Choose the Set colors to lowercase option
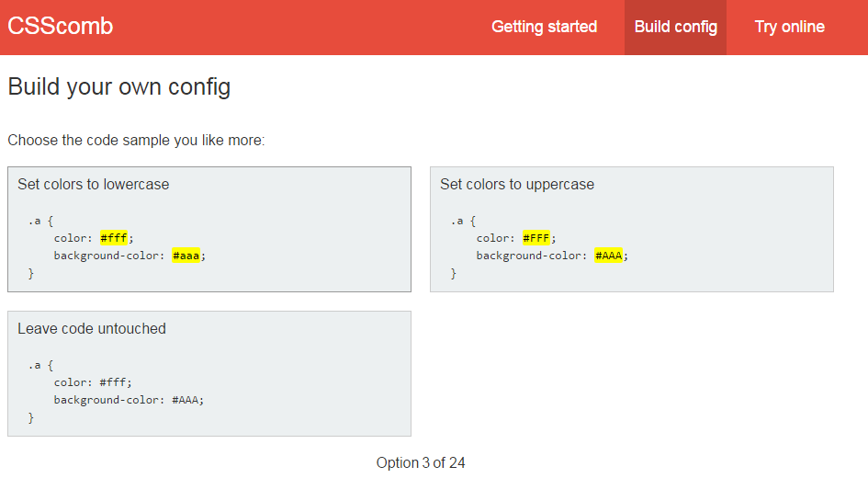The image size is (868, 478). tap(209, 229)
